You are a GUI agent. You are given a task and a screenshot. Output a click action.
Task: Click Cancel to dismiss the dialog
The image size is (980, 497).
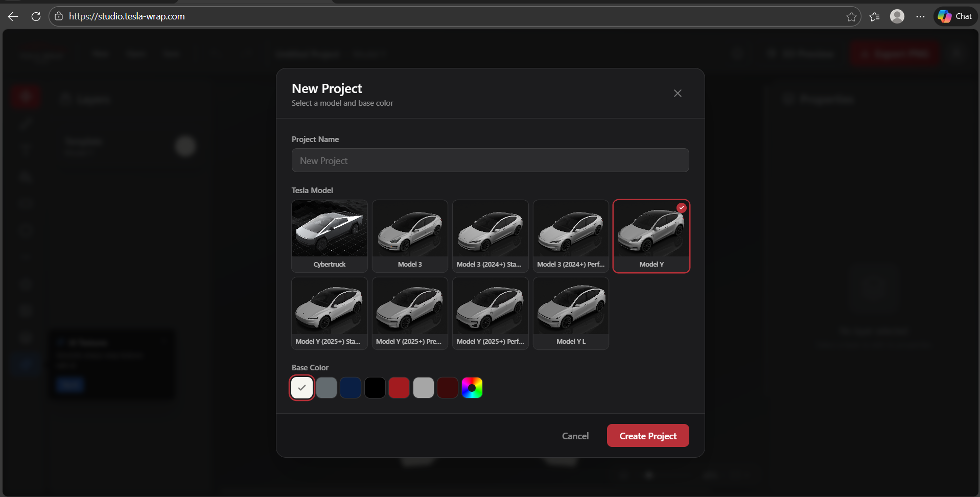(x=575, y=436)
